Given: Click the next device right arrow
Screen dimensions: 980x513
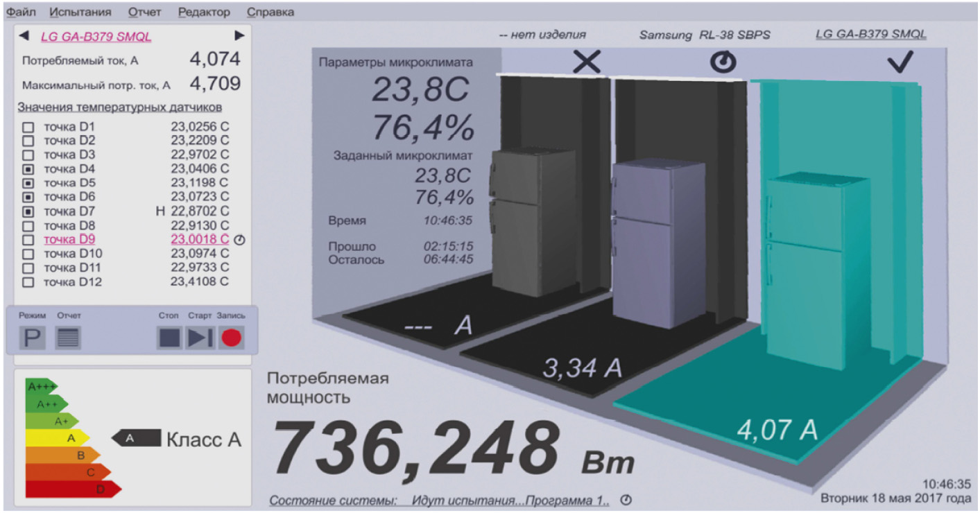Looking at the screenshot, I should [239, 36].
